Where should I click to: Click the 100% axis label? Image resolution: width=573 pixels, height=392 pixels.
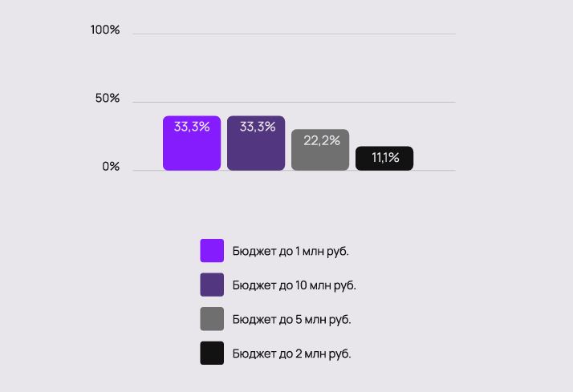(x=105, y=30)
